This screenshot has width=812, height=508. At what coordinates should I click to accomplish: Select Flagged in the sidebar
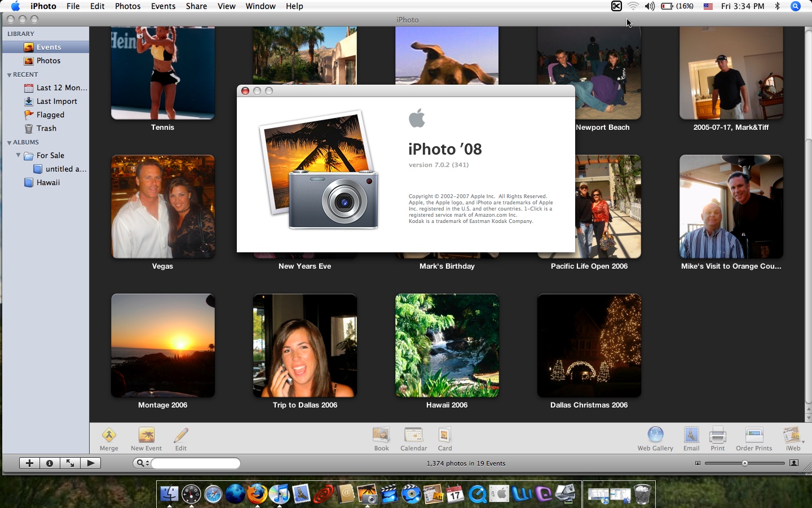coord(45,115)
